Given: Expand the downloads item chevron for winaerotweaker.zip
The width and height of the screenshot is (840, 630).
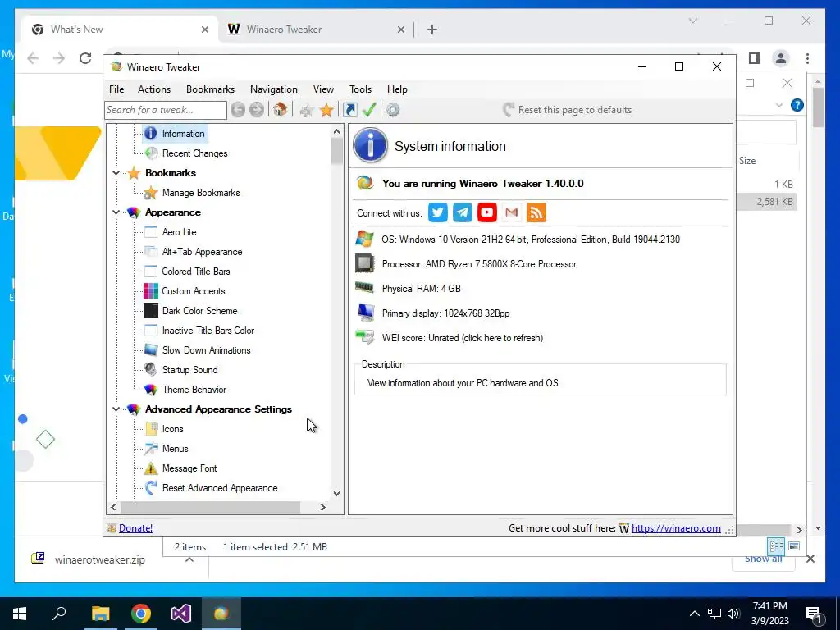Looking at the screenshot, I should click(x=189, y=559).
